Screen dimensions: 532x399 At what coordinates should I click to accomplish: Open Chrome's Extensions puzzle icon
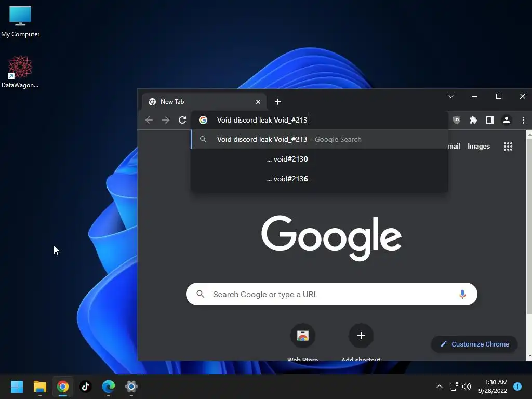tap(473, 120)
